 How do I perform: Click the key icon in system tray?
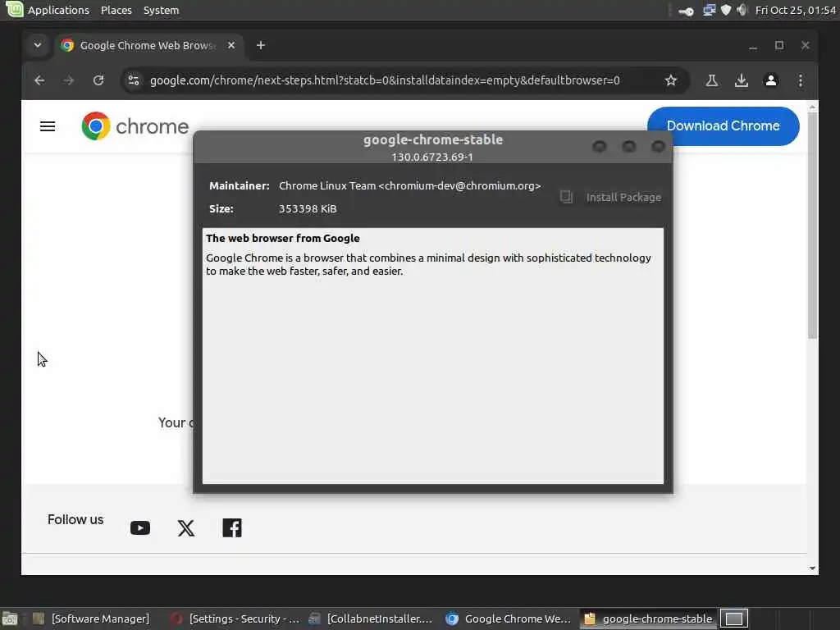(x=687, y=11)
